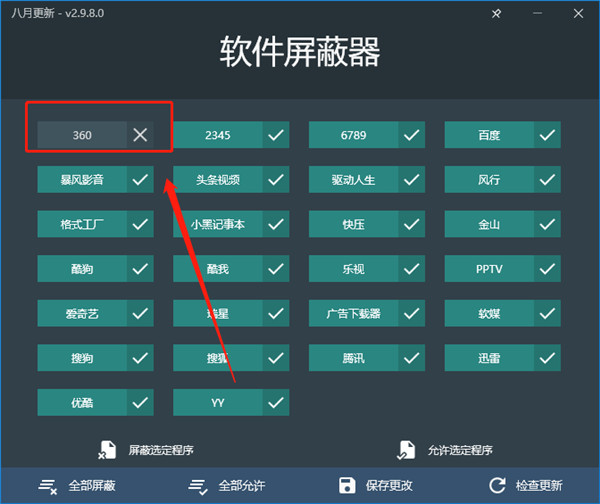
Task: Toggle the 酷我 checkmark
Action: coord(276,269)
